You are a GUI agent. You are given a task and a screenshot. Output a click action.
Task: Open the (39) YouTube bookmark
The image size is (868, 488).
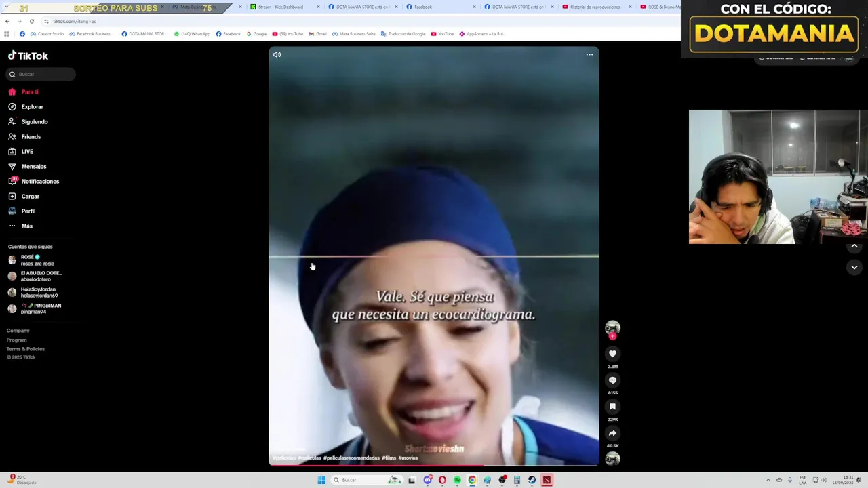[288, 34]
